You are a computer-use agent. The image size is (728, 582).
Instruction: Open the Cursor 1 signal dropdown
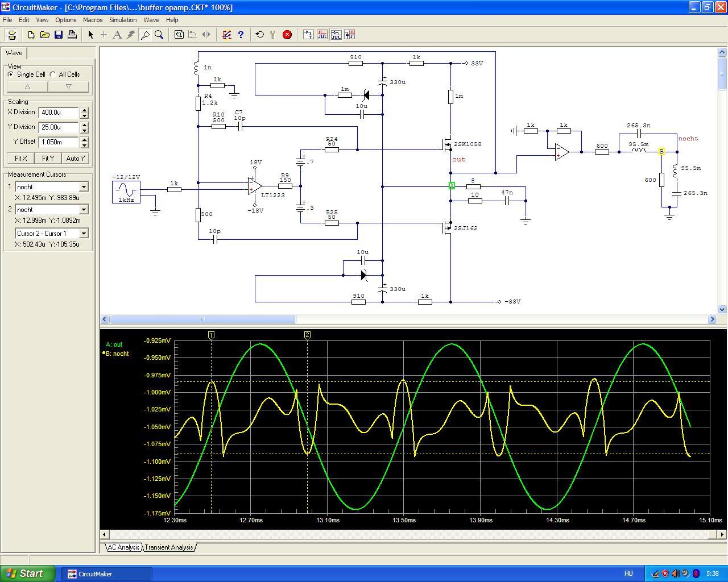[x=84, y=187]
